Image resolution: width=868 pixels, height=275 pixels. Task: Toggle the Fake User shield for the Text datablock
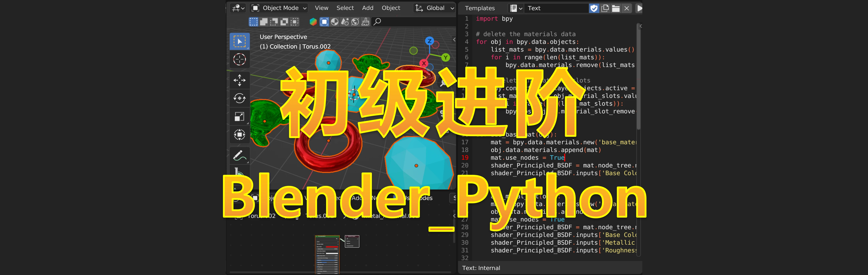click(x=594, y=8)
